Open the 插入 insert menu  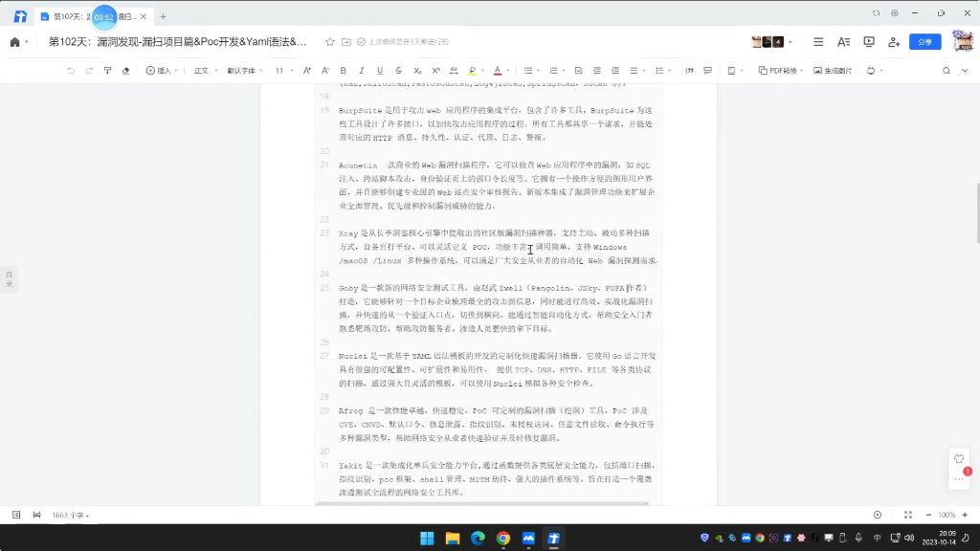tap(161, 71)
